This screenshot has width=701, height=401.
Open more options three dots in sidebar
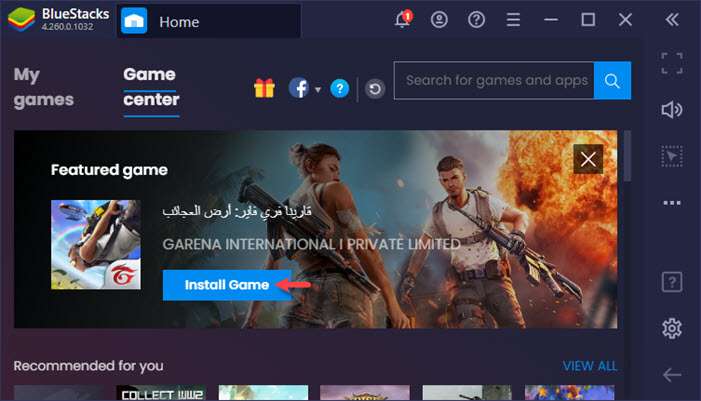(671, 203)
